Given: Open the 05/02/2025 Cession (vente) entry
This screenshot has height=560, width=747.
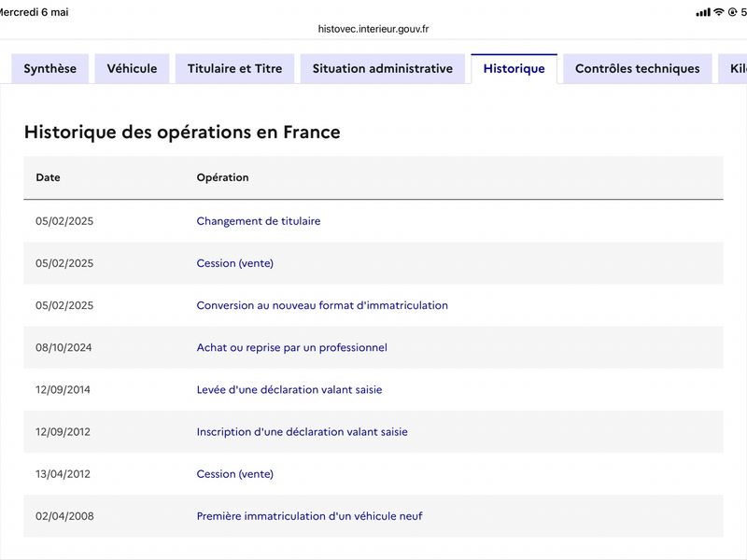Looking at the screenshot, I should click(x=235, y=263).
